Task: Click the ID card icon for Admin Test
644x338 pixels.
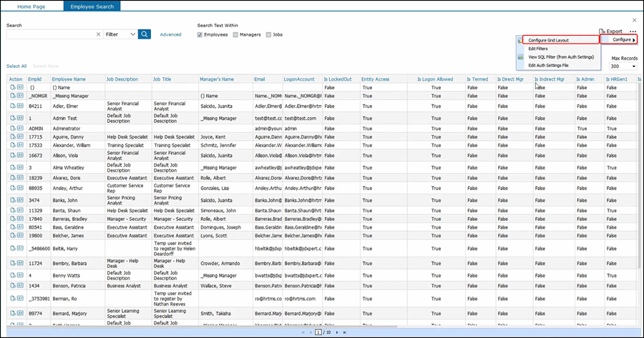Action: 21,118
